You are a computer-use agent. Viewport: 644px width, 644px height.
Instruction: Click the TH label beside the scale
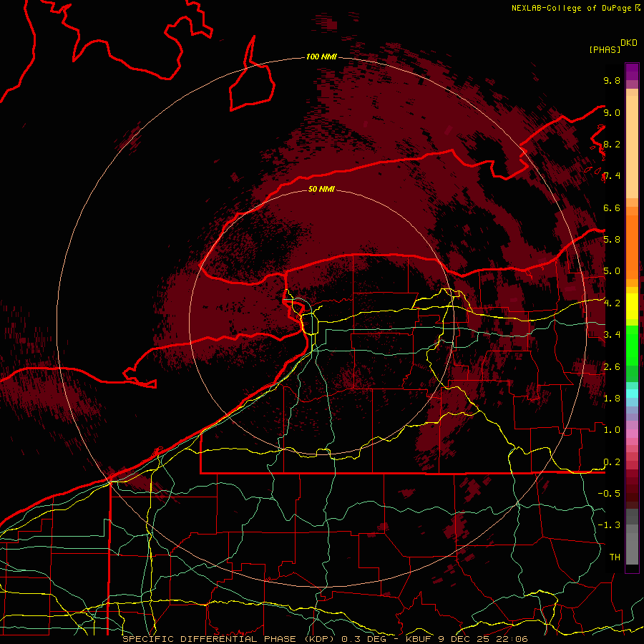(615, 557)
